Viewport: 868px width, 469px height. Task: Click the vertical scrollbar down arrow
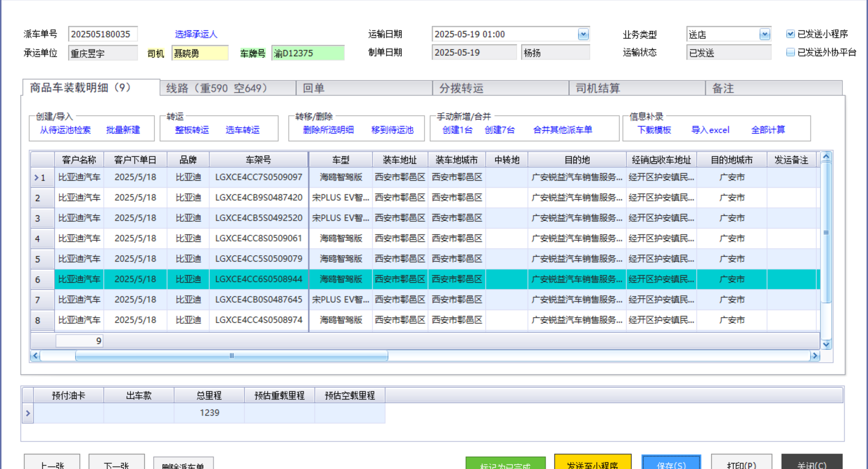(x=826, y=344)
